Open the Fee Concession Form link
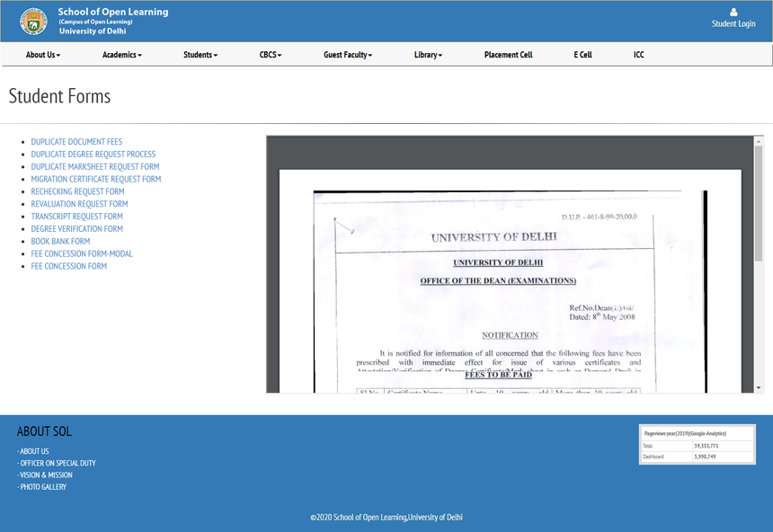 69,266
